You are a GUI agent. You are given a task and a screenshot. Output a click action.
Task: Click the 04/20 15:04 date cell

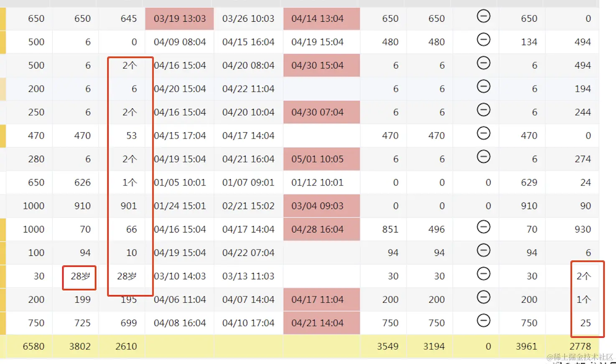180,89
